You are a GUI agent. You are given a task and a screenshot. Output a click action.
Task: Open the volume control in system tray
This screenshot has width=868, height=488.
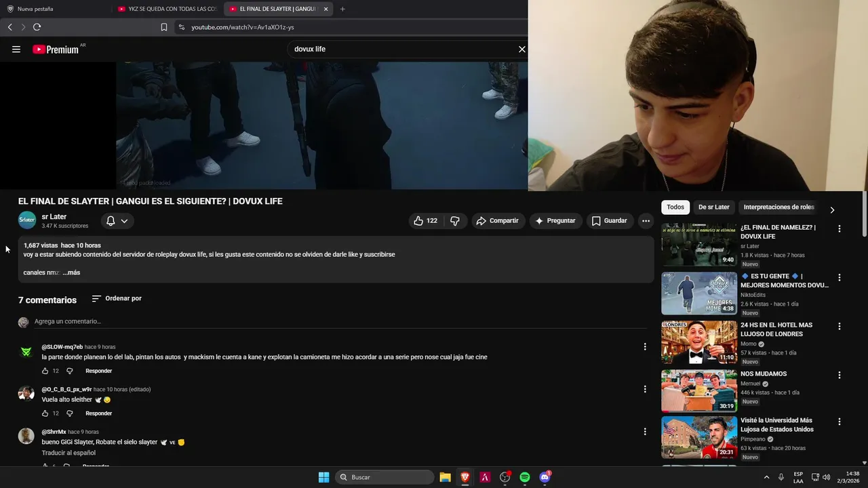coord(826,477)
